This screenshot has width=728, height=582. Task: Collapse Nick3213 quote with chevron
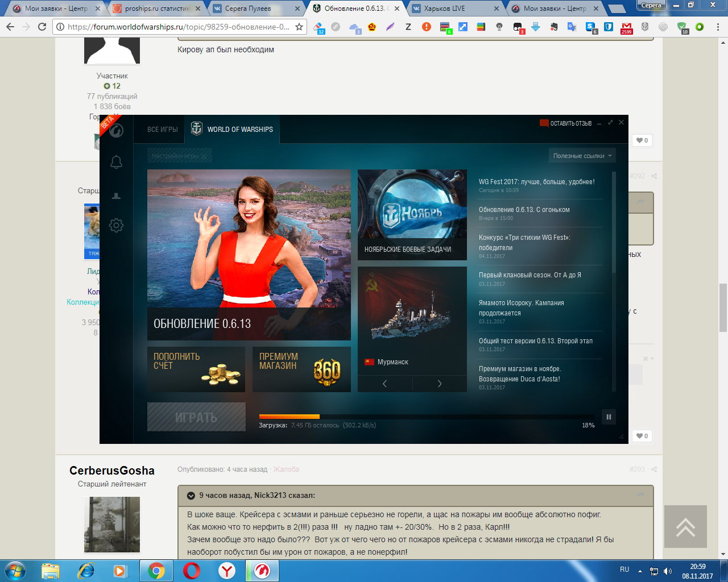point(191,496)
